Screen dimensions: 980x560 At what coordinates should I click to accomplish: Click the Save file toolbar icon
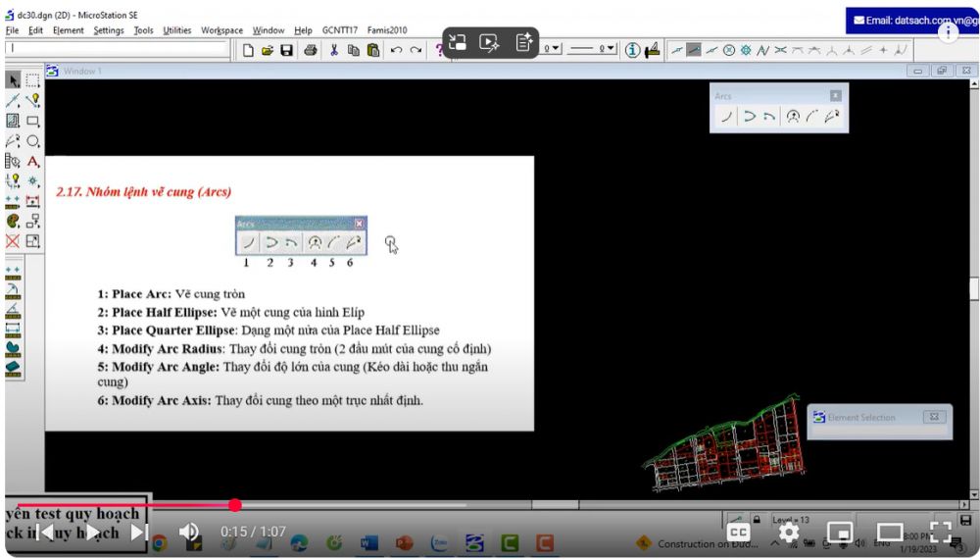point(287,49)
